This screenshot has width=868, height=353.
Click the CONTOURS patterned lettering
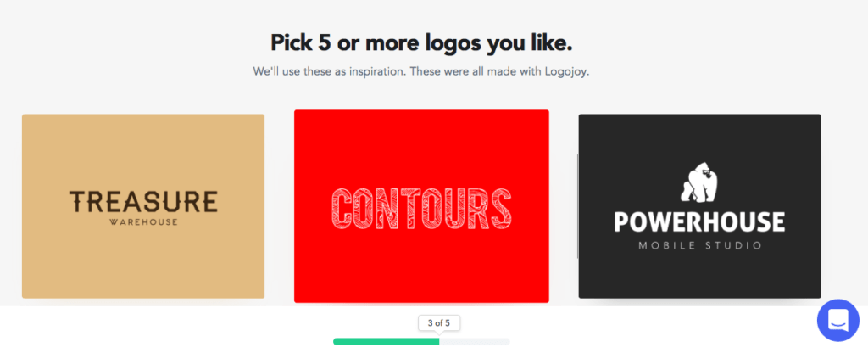[x=421, y=209]
